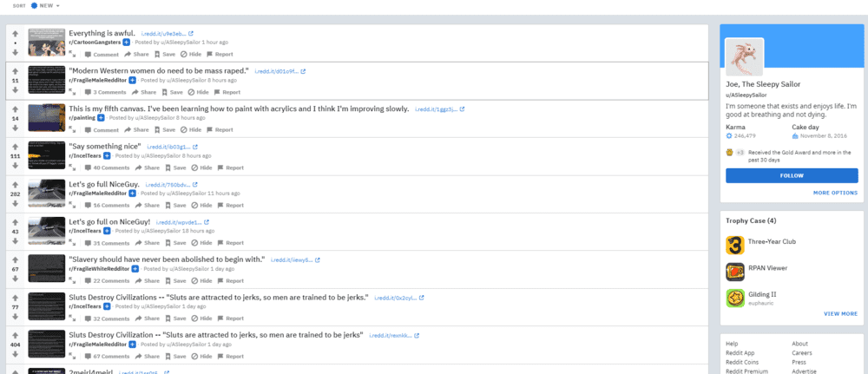Click the profile avatar image
The height and width of the screenshot is (374, 868).
(745, 57)
